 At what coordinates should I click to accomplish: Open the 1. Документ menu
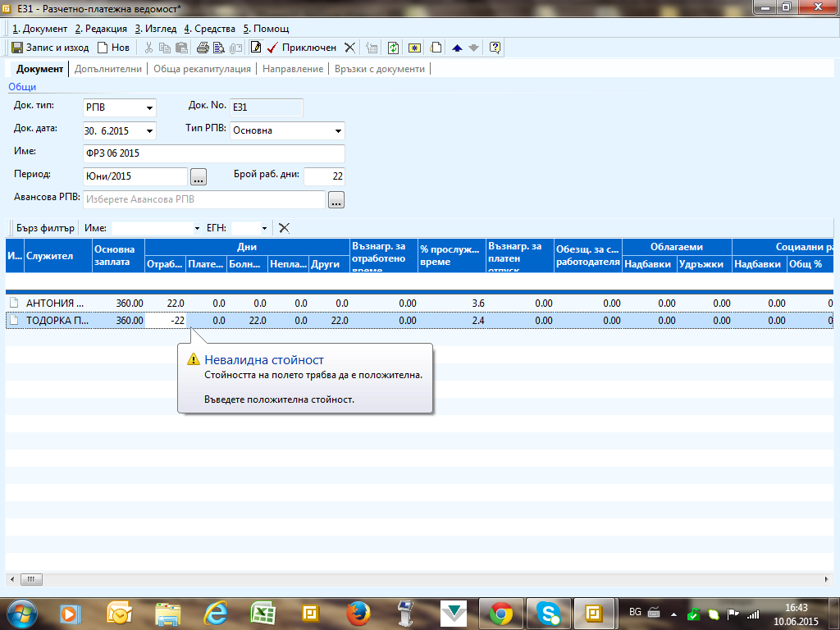pyautogui.click(x=40, y=29)
